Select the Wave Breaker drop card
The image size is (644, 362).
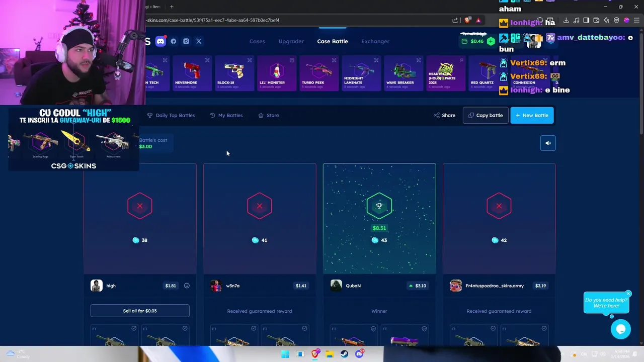click(x=403, y=73)
